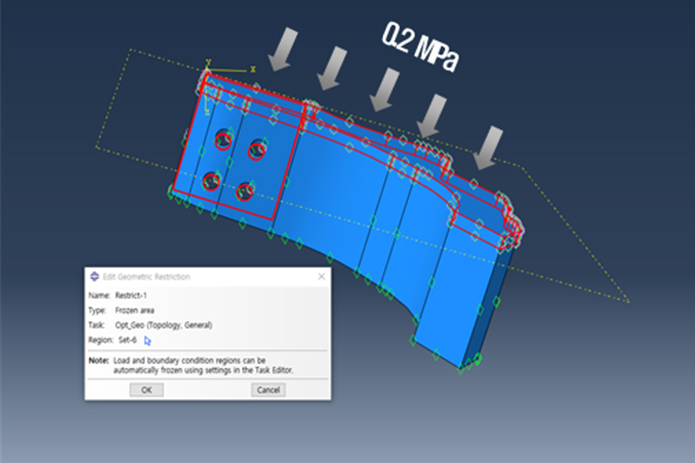Select the upper-right bolt hole on the model
Image resolution: width=695 pixels, height=463 pixels.
[x=258, y=149]
